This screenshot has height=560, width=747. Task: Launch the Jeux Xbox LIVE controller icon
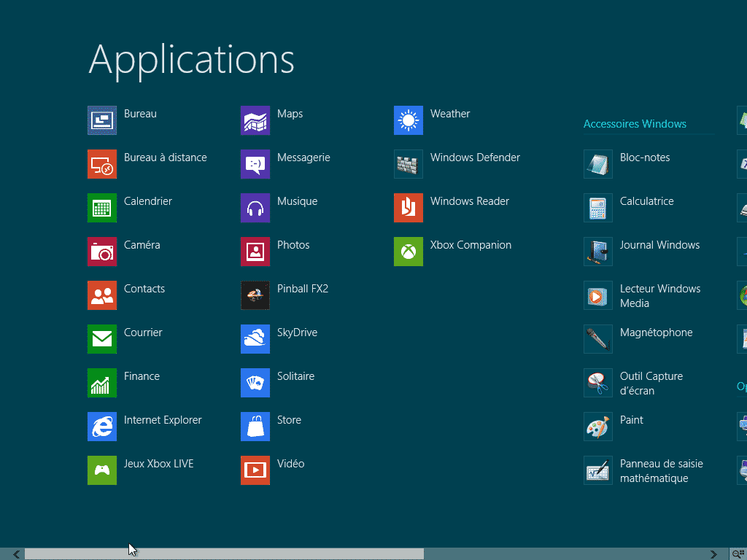point(102,470)
